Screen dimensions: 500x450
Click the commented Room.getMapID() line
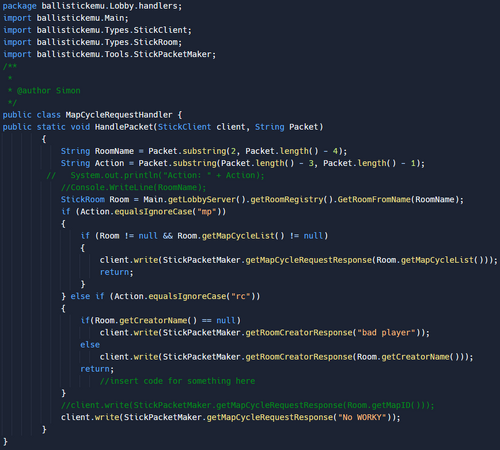(247, 405)
